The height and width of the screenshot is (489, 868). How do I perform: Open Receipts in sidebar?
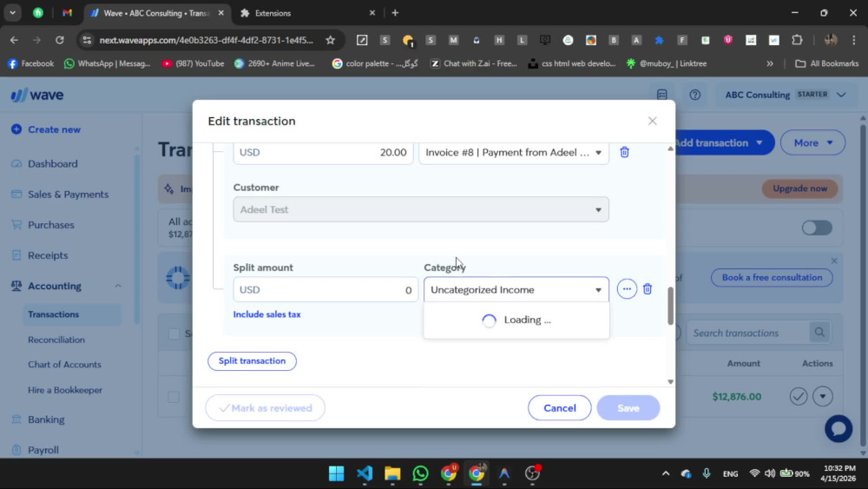[x=48, y=255]
